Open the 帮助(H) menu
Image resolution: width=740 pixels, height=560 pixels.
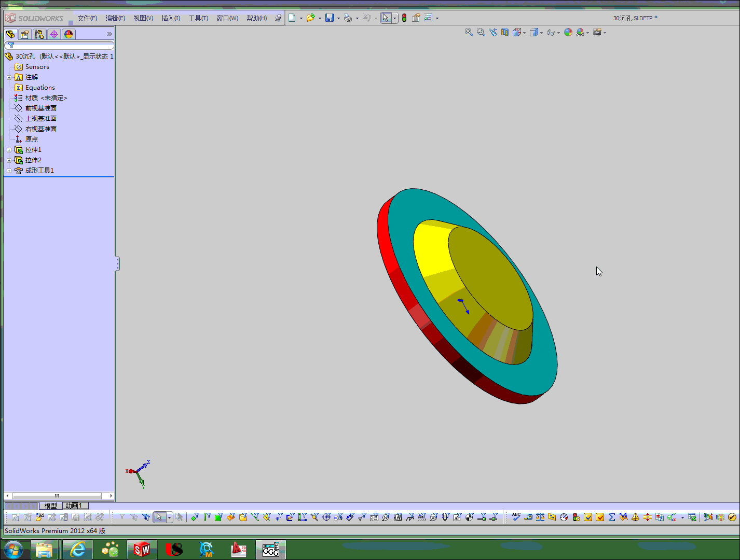[x=256, y=18]
